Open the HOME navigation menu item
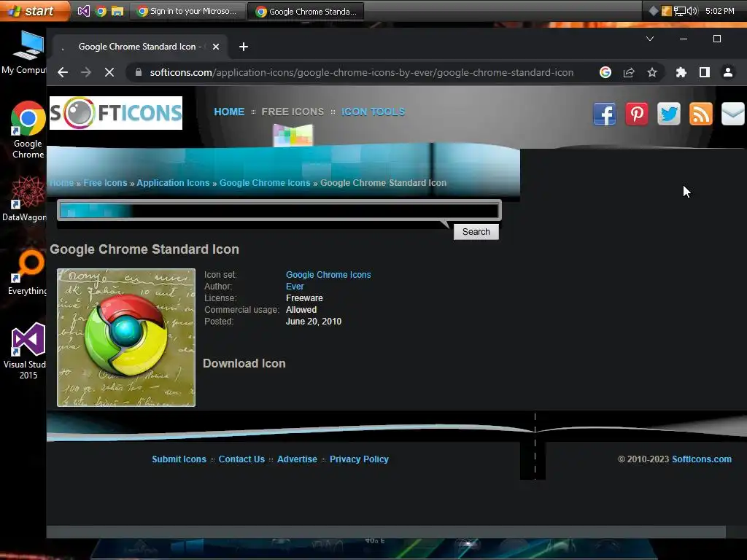Screen dimensions: 747x560 point(229,112)
